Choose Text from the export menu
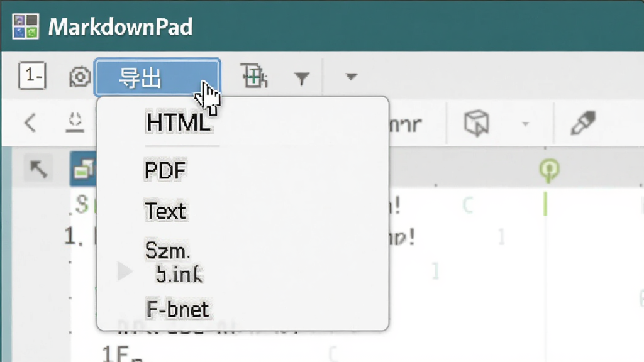 click(x=165, y=211)
